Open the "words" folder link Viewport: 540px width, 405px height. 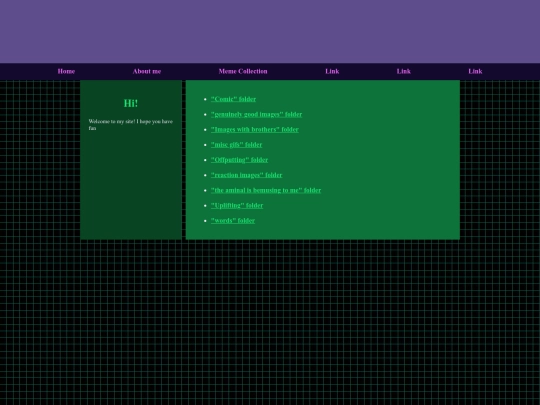tap(233, 220)
